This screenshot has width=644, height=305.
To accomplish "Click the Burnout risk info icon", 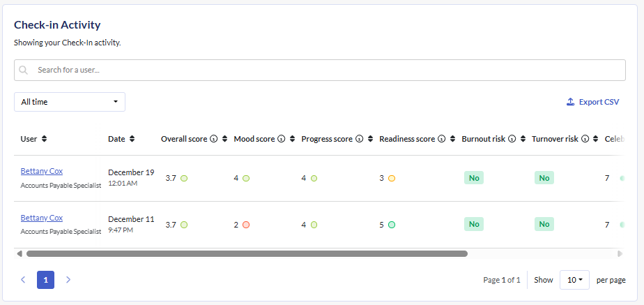I will coord(512,139).
